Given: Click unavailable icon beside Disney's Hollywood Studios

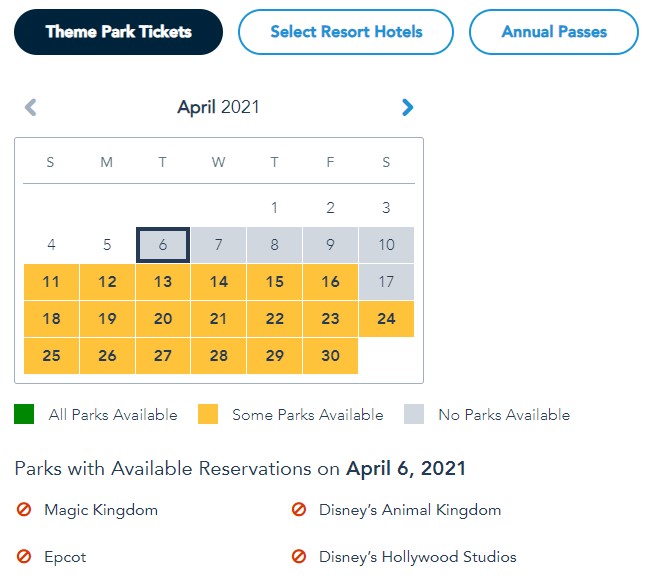Looking at the screenshot, I should [298, 557].
